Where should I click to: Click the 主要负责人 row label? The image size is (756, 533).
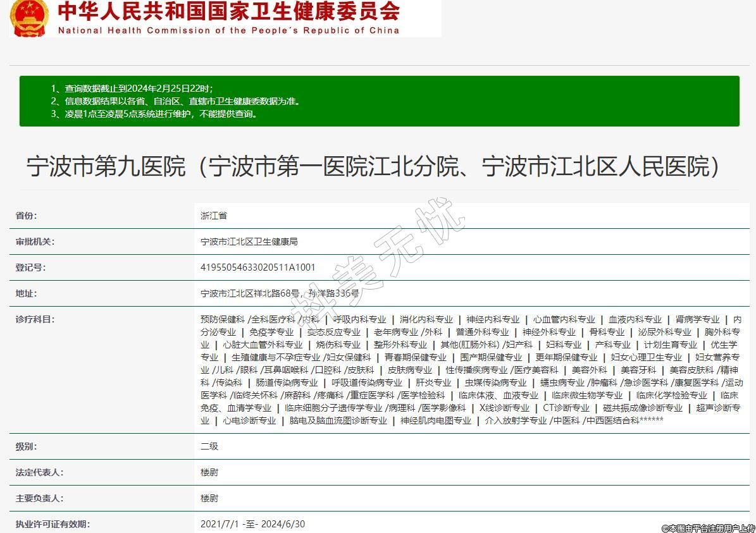(39, 498)
